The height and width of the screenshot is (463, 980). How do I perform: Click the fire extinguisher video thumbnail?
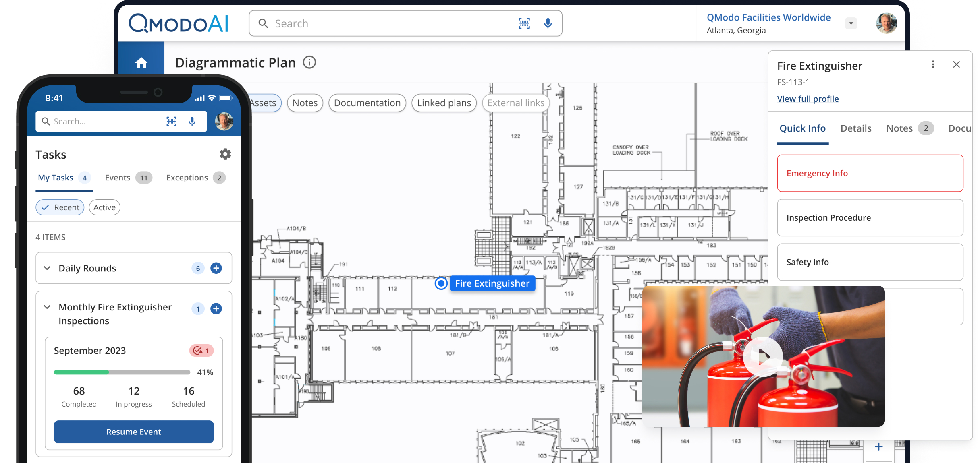pyautogui.click(x=763, y=356)
